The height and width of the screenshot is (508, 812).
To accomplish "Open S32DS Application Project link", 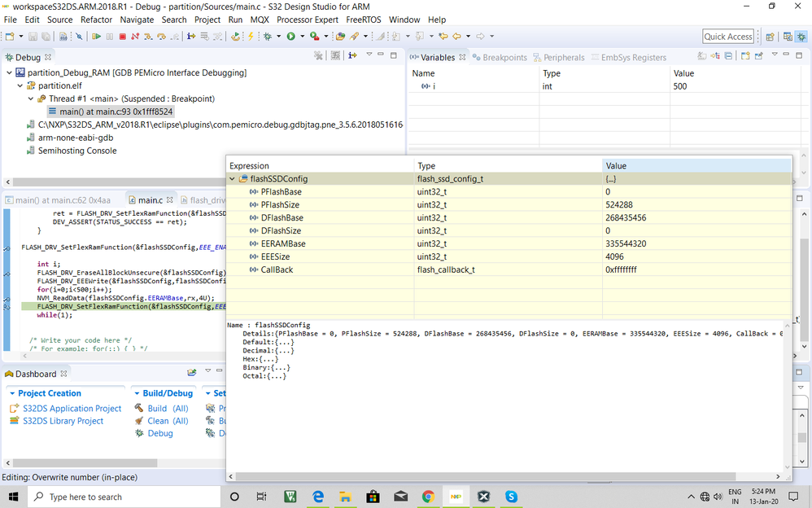I will [x=72, y=409].
